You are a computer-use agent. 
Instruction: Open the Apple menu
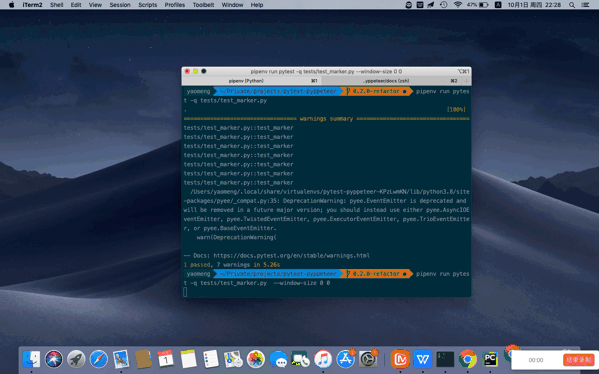point(11,5)
